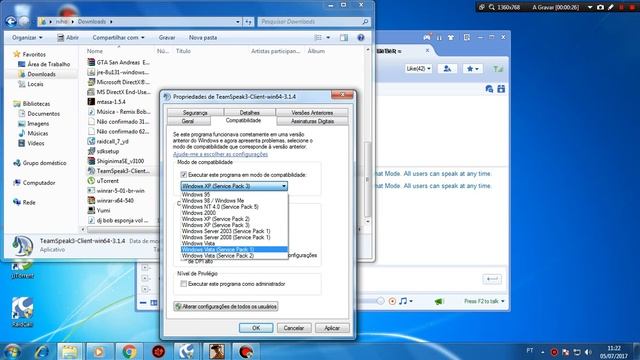Click the screen recorder camera snapshot icon

[x=600, y=7]
